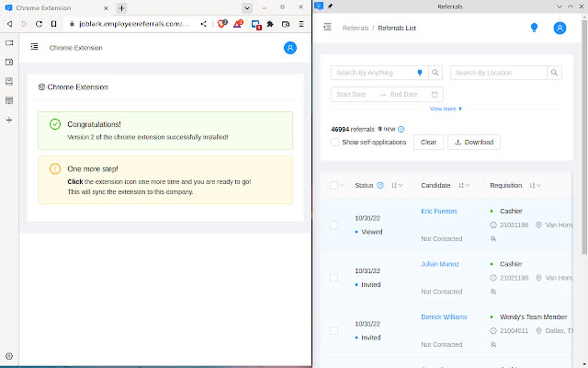This screenshot has height=368, width=588.
Task: Click the hamburger menu beside the Referrals breadcrumb
Action: 329,27
